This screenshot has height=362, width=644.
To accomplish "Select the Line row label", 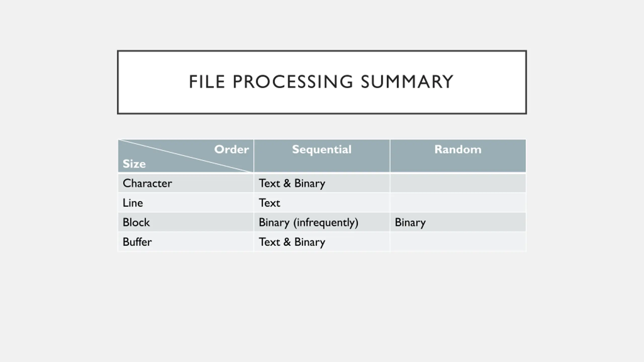I will 133,203.
